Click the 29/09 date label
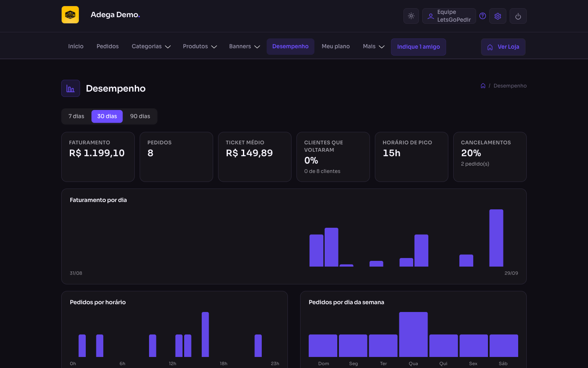 (x=511, y=273)
